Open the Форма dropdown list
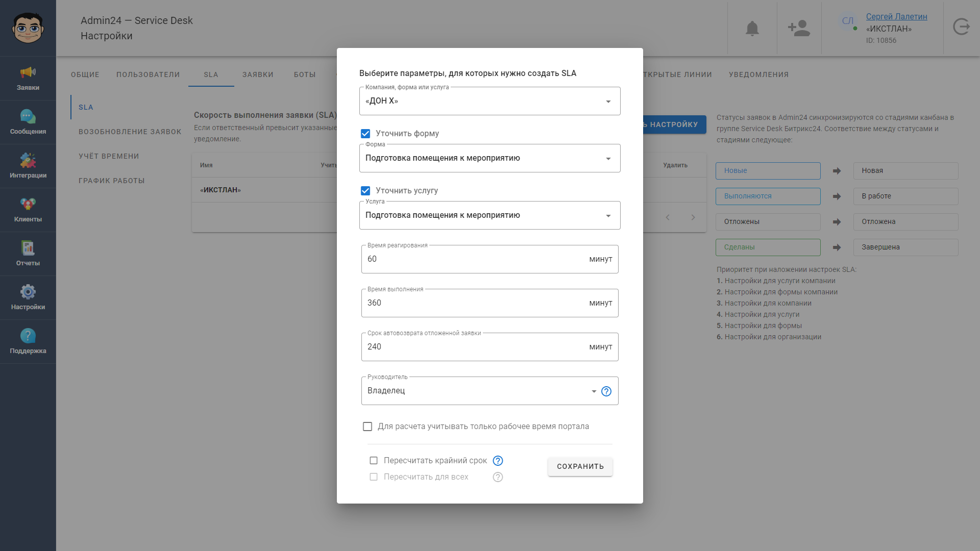The height and width of the screenshot is (551, 980). point(490,158)
